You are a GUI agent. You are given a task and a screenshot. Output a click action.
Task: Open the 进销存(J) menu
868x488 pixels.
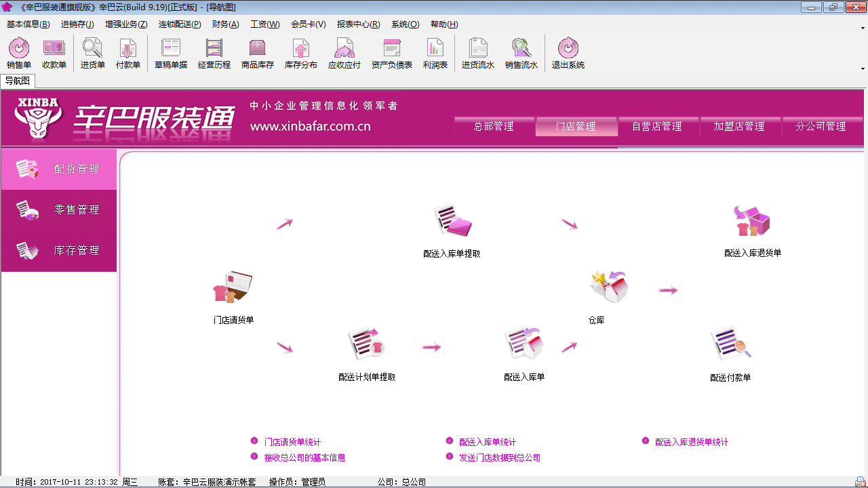pos(77,24)
